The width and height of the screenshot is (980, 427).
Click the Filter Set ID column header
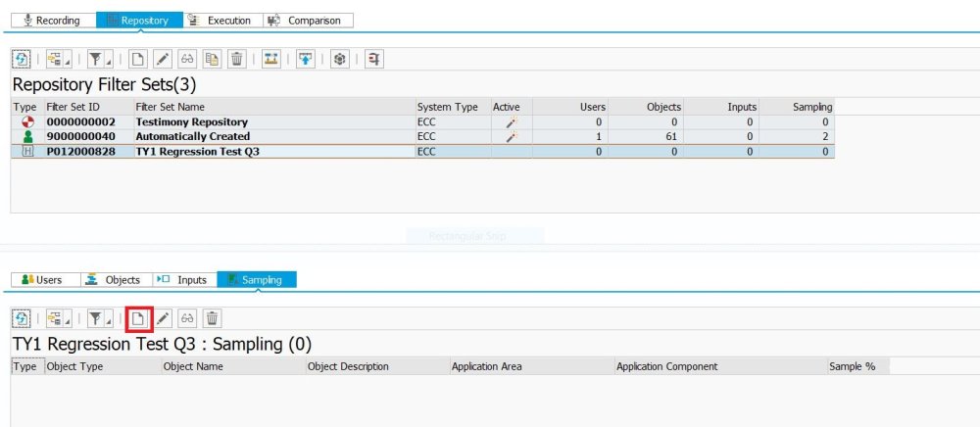[89, 107]
